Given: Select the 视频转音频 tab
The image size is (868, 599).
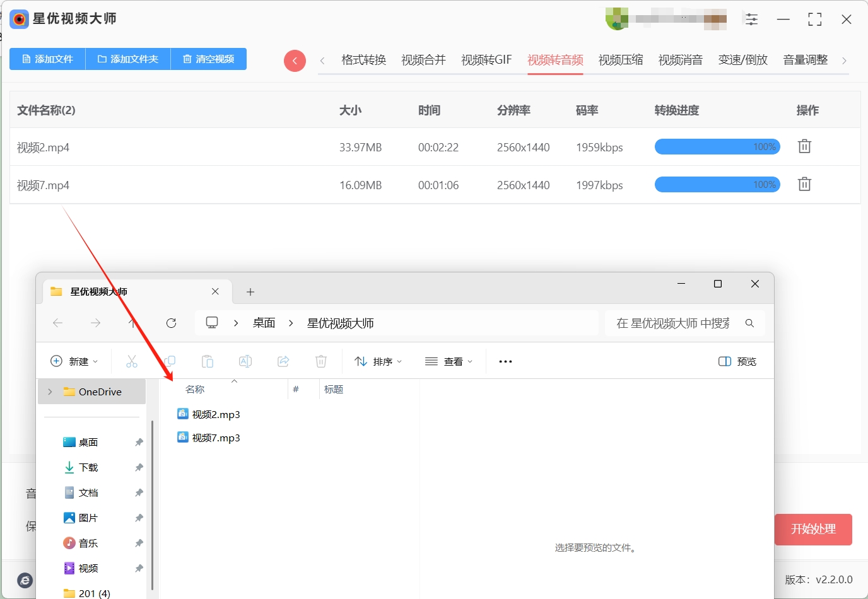Looking at the screenshot, I should [555, 60].
